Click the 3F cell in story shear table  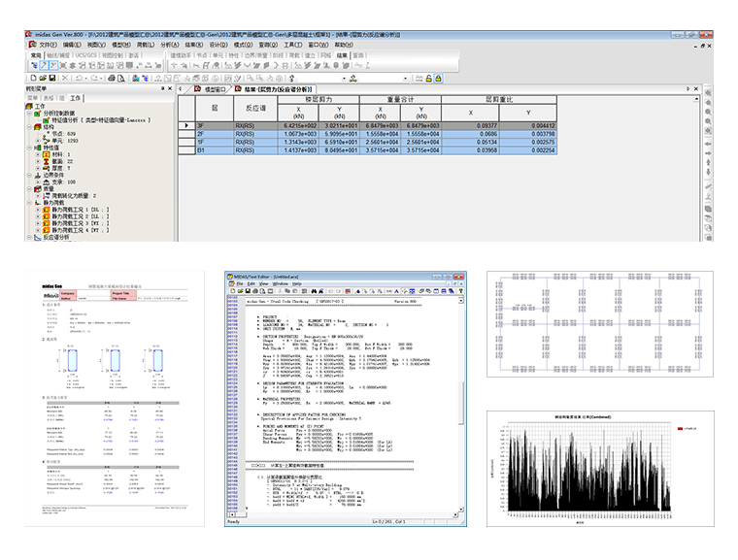215,125
